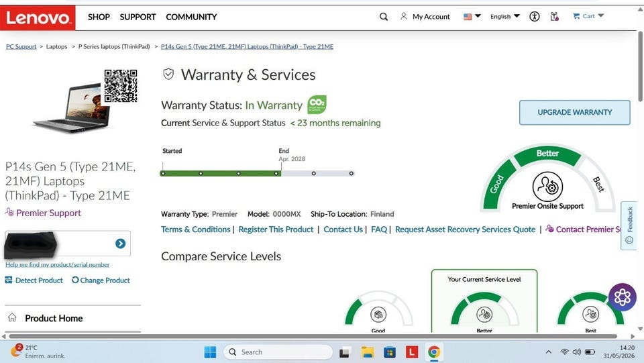Click Detect Product
The height and width of the screenshot is (363, 644).
(x=34, y=280)
